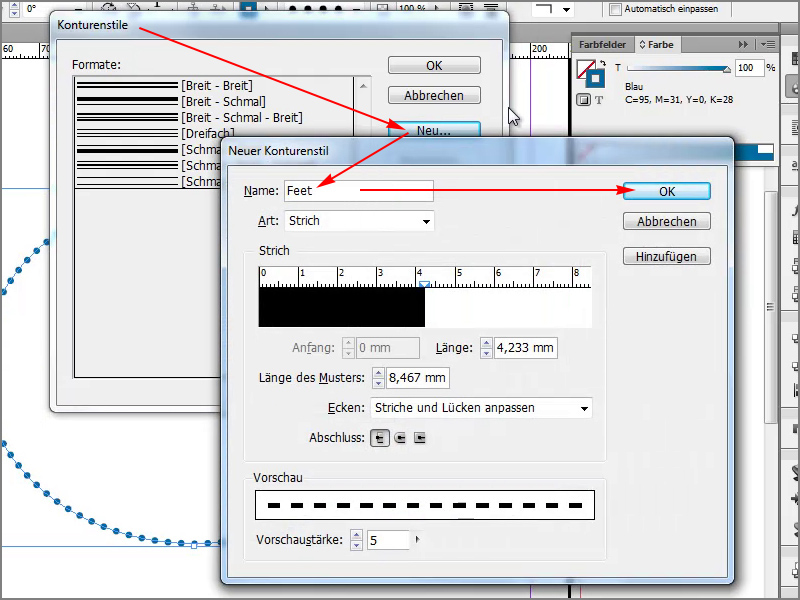
Task: Click the Hinzufügen button
Action: [x=667, y=256]
